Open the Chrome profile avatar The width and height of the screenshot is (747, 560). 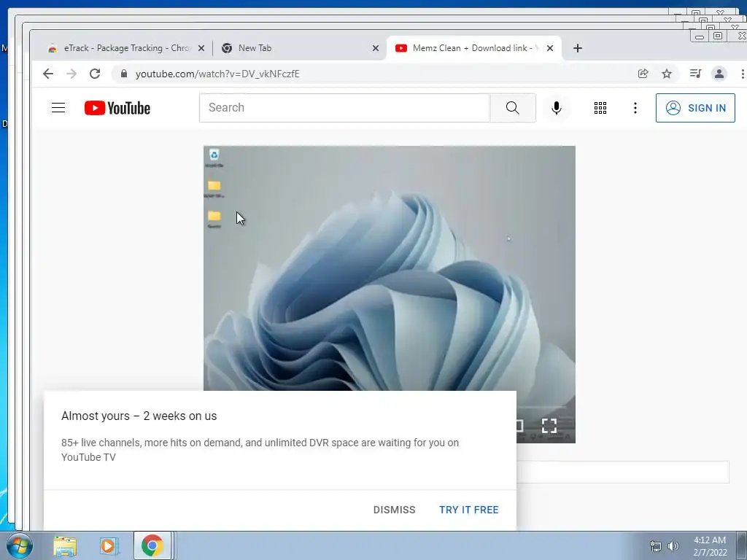click(x=719, y=74)
